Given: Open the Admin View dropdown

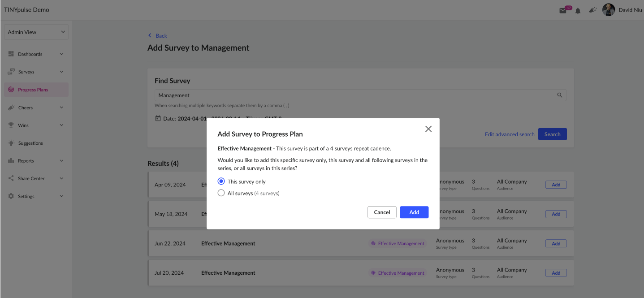Looking at the screenshot, I should [x=36, y=32].
